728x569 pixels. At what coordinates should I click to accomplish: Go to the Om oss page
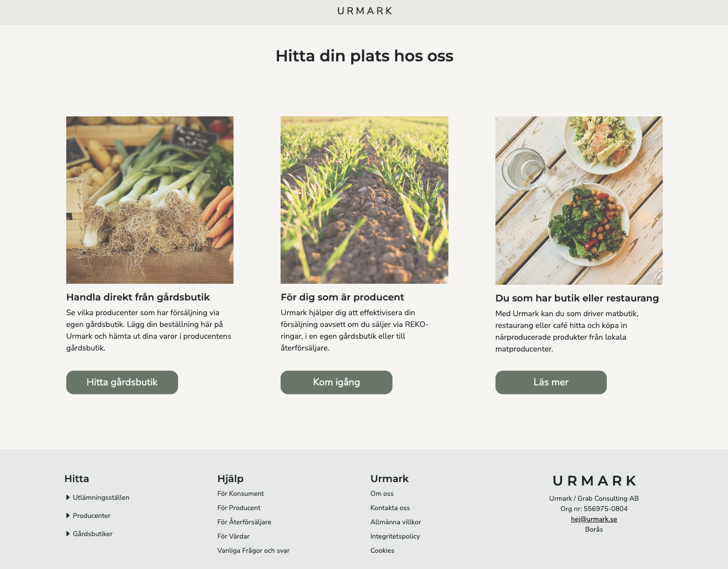(x=382, y=493)
